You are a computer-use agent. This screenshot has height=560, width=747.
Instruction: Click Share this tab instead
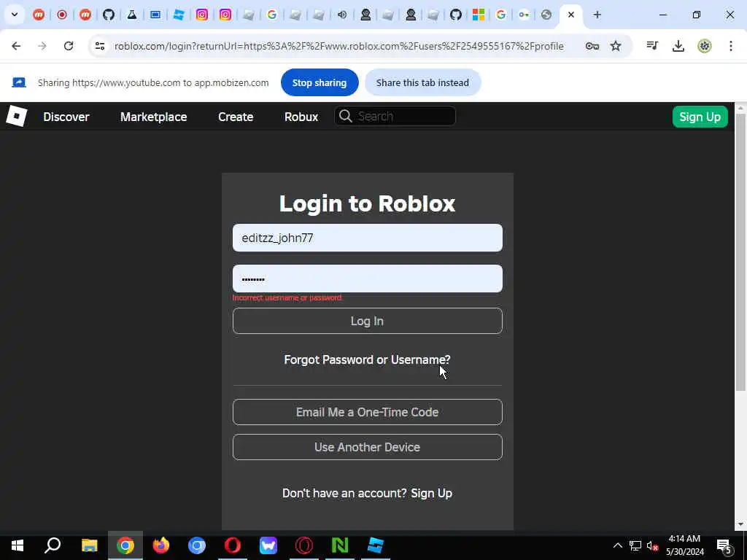[422, 82]
